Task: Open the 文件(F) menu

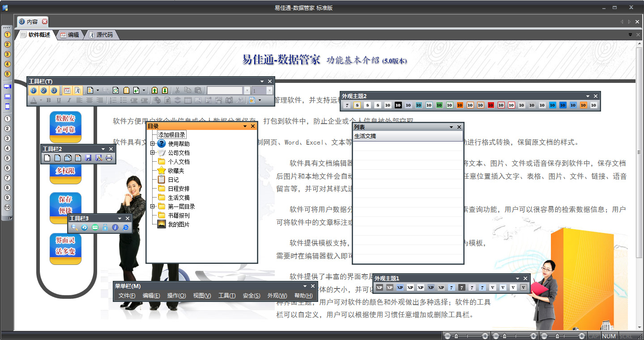Action: click(x=127, y=296)
